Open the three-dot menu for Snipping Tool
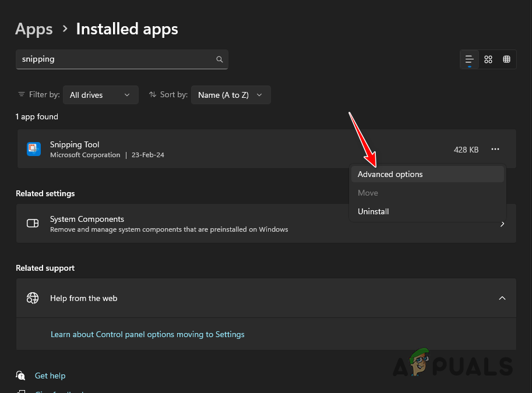Screen dimensions: 532x393 click(x=495, y=149)
